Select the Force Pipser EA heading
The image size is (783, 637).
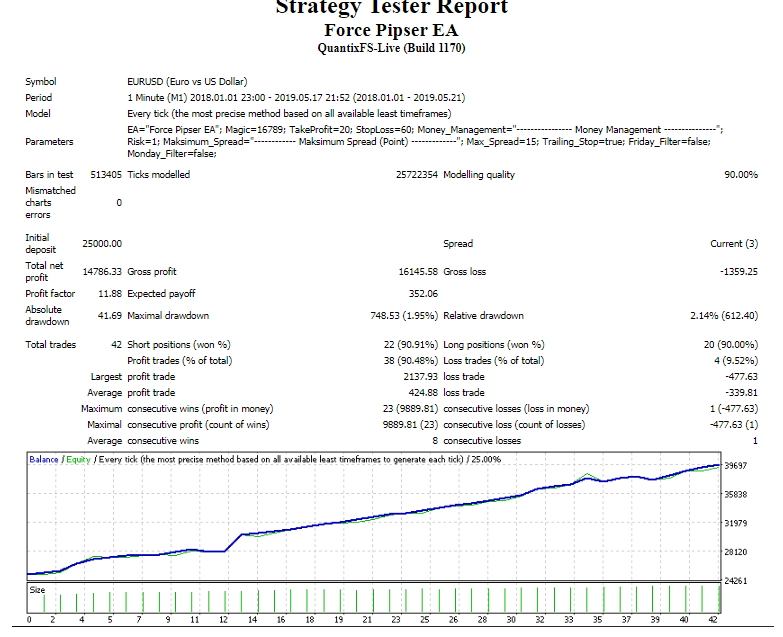[x=391, y=30]
